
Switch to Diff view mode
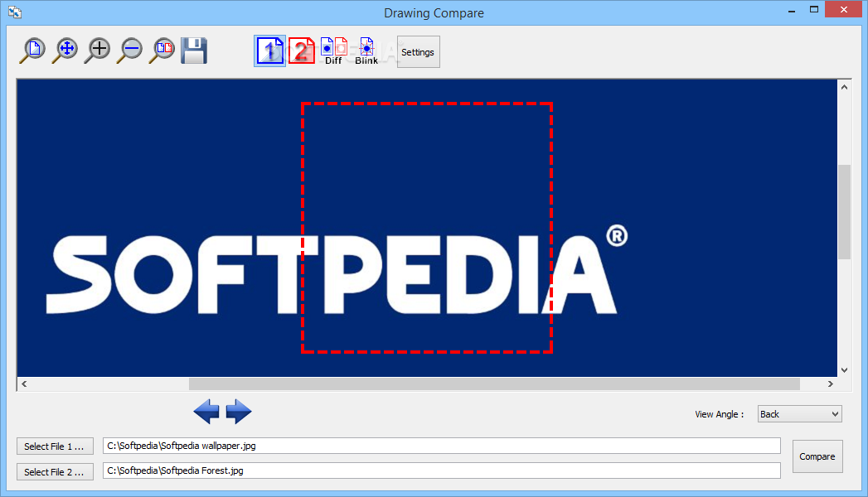point(334,51)
